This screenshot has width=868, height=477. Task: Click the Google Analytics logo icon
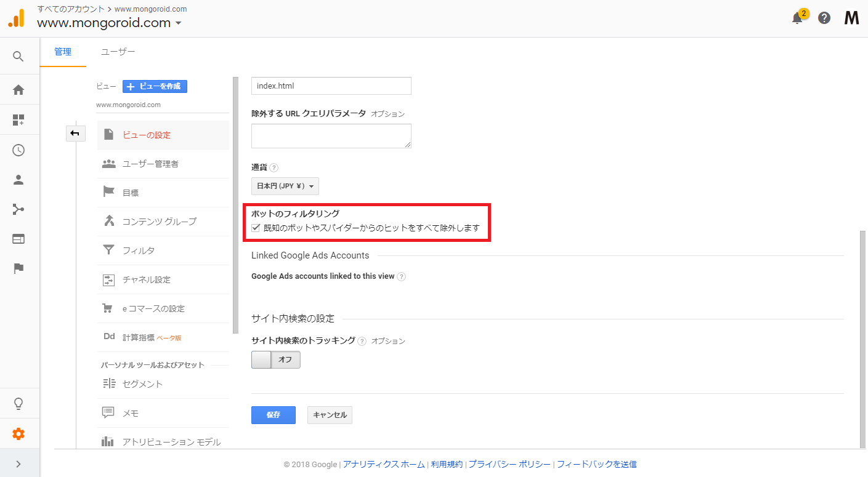point(16,18)
